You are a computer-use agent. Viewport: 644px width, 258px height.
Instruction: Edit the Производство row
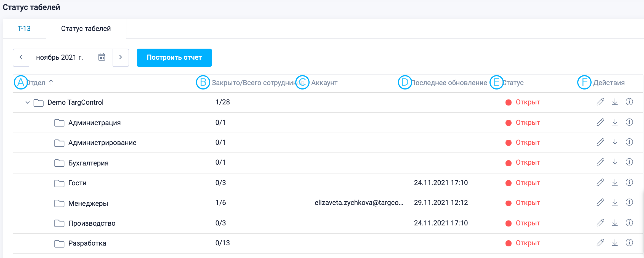(x=600, y=223)
